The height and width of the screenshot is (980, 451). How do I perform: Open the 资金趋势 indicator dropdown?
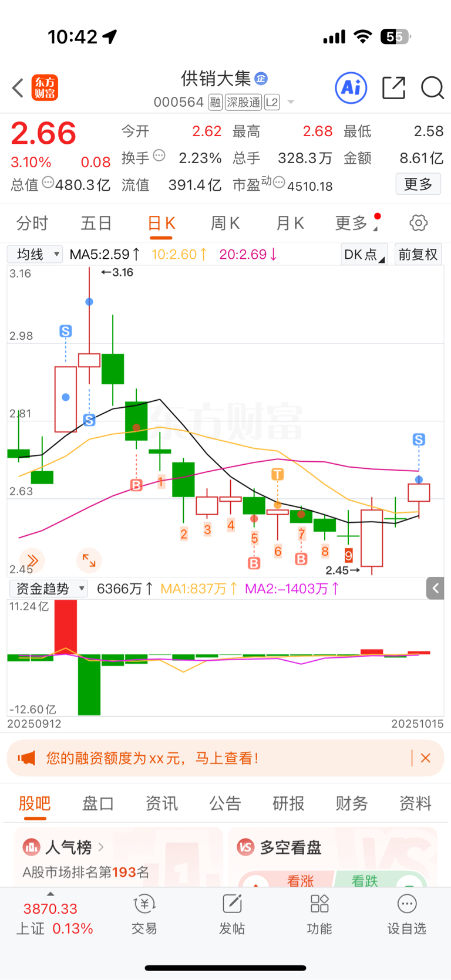click(49, 589)
